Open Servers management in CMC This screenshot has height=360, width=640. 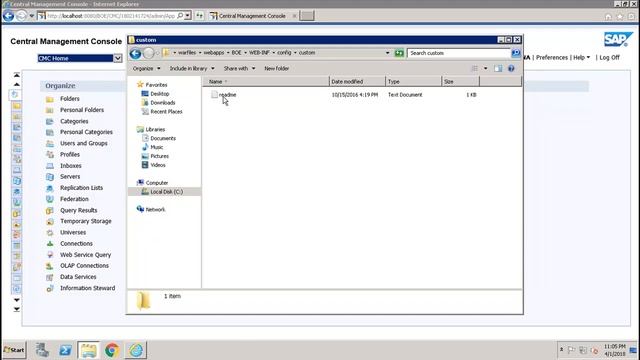[70, 177]
